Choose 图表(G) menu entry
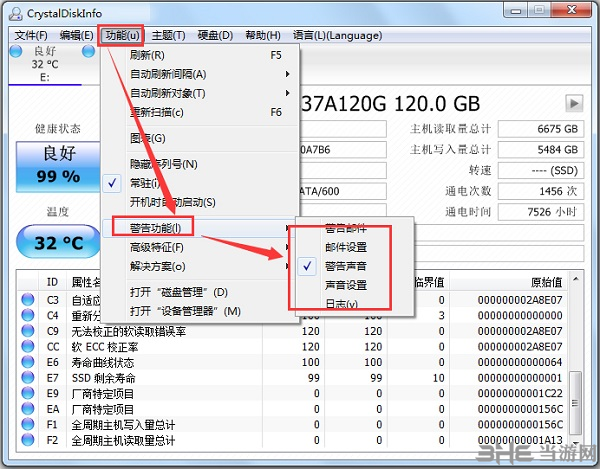 199,138
